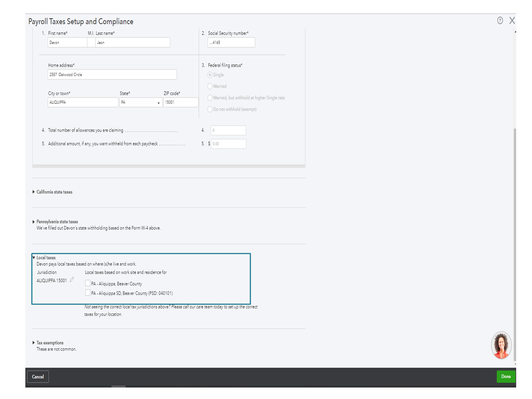The image size is (532, 399).
Task: Click the Payroll Taxes Setup and Compliance title
Action: (81, 22)
